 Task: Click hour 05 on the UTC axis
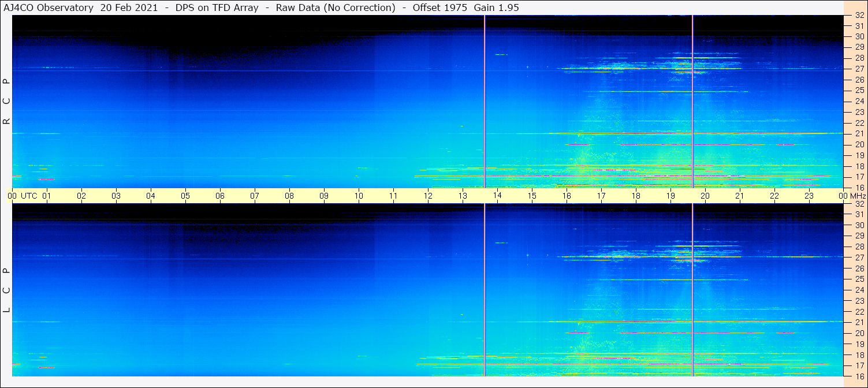(185, 196)
